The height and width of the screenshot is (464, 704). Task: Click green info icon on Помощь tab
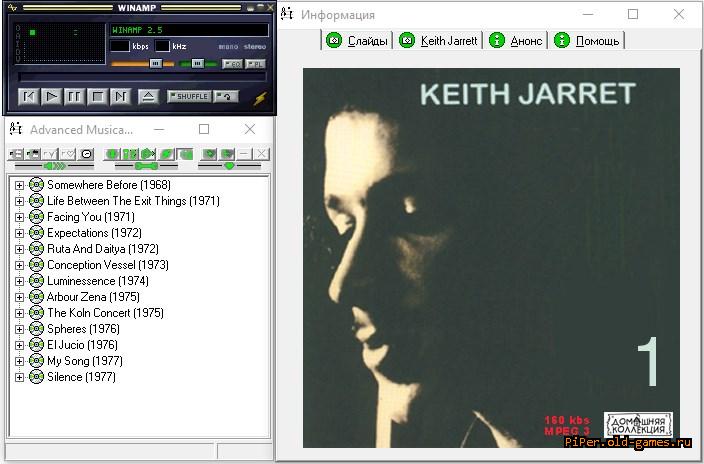(x=562, y=40)
